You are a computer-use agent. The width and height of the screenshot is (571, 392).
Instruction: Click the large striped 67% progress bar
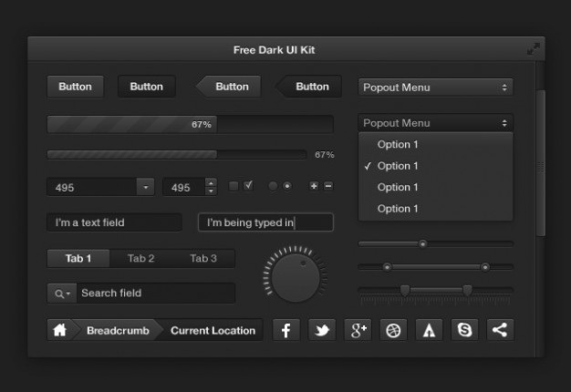tap(190, 125)
